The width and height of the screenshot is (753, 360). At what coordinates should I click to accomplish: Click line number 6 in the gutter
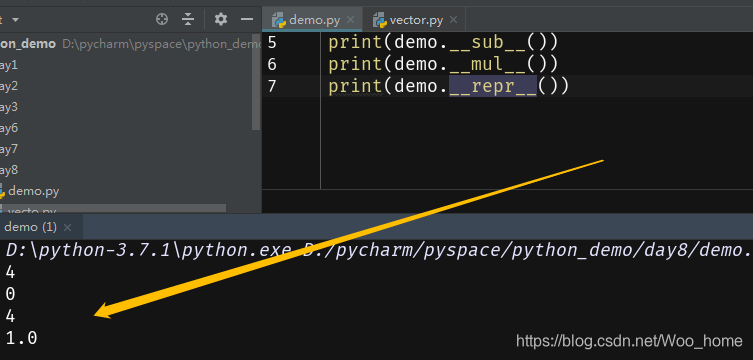point(272,64)
